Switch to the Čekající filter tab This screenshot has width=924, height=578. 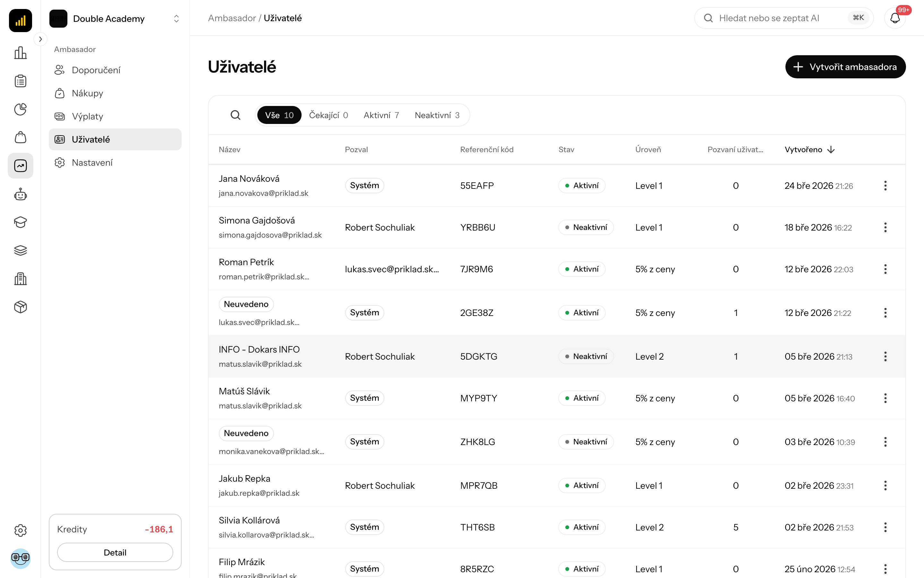coord(328,115)
